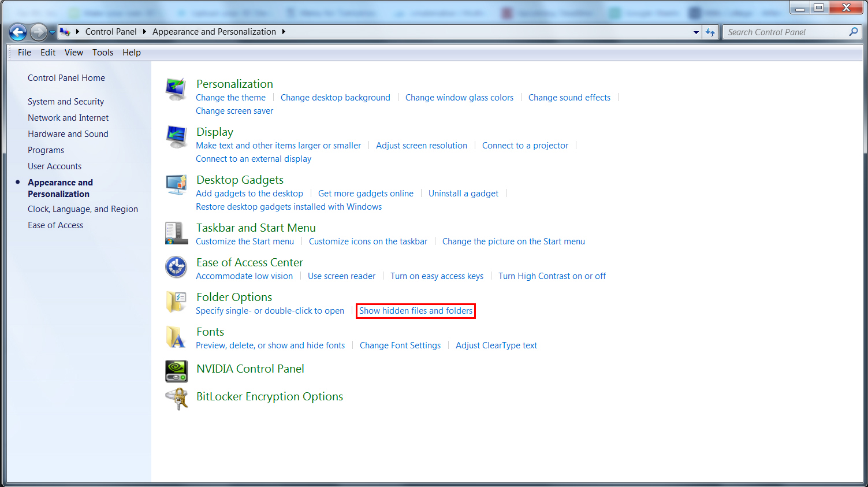This screenshot has width=868, height=487.
Task: Click the search magnifier icon
Action: tap(853, 32)
